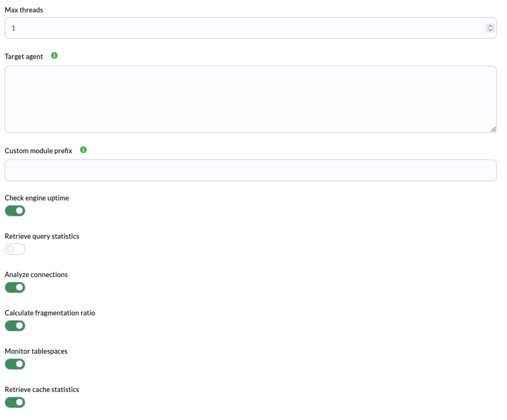Click the Monitor tablespaces label

click(x=36, y=351)
